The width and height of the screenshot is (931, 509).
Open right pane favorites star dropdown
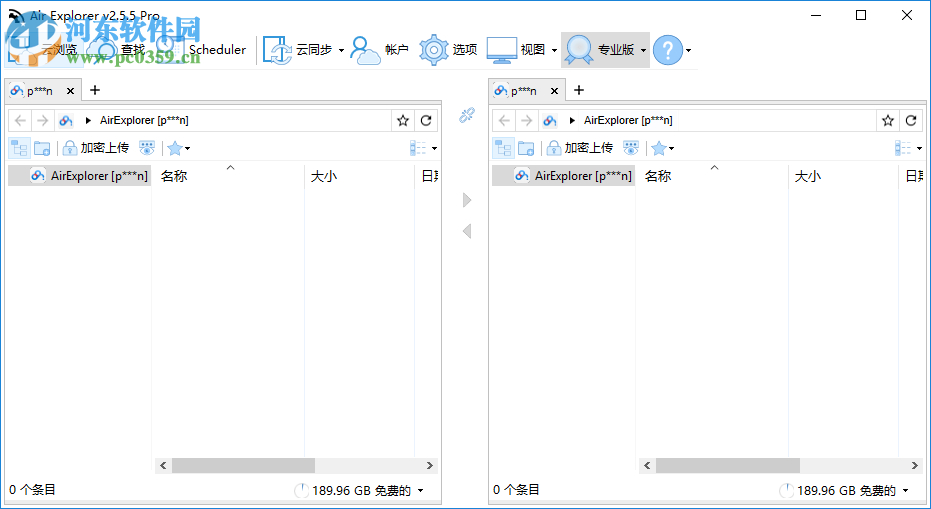point(662,148)
